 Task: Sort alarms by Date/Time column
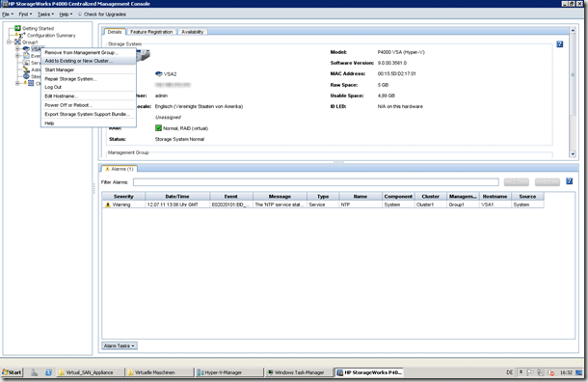click(177, 196)
